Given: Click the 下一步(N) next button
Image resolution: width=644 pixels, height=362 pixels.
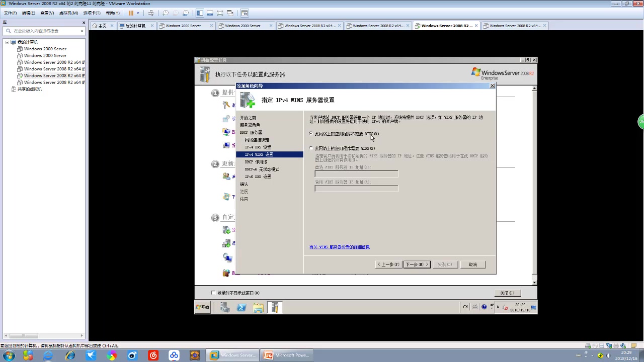Looking at the screenshot, I should [417, 264].
